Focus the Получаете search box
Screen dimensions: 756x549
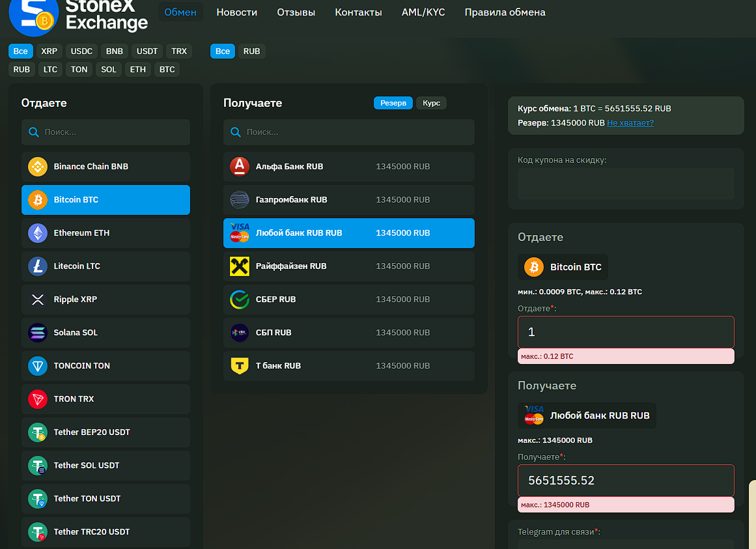click(x=348, y=133)
